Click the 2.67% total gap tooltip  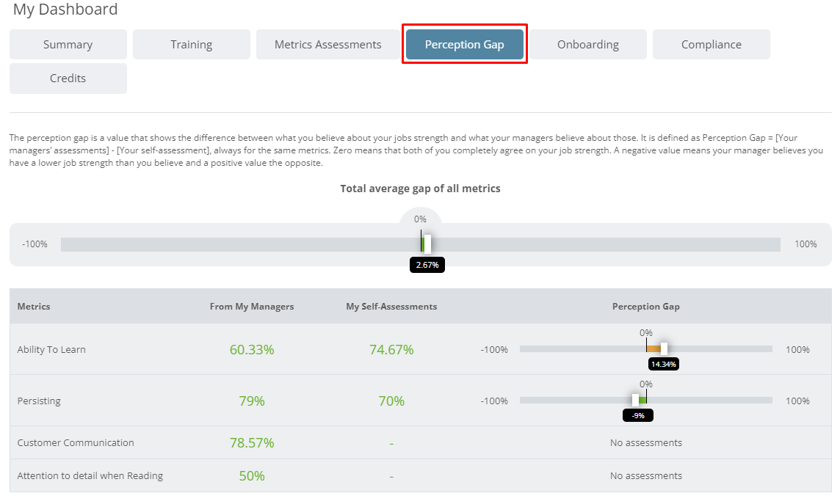[427, 265]
